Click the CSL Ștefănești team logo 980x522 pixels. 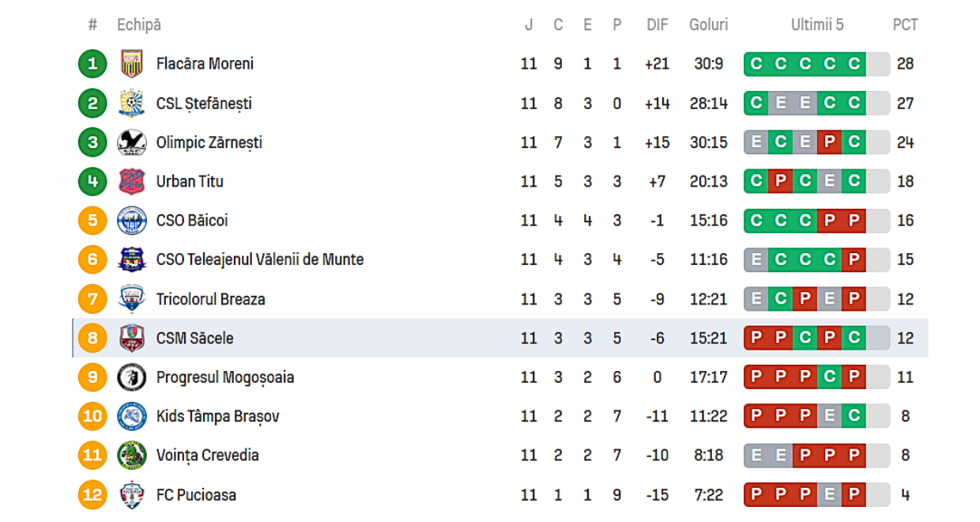[x=132, y=103]
